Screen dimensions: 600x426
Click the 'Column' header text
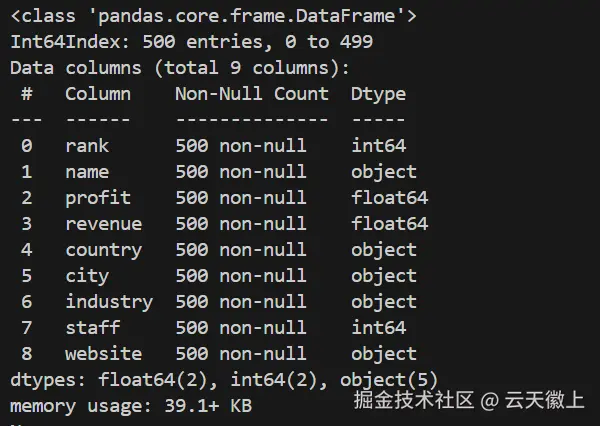point(98,94)
